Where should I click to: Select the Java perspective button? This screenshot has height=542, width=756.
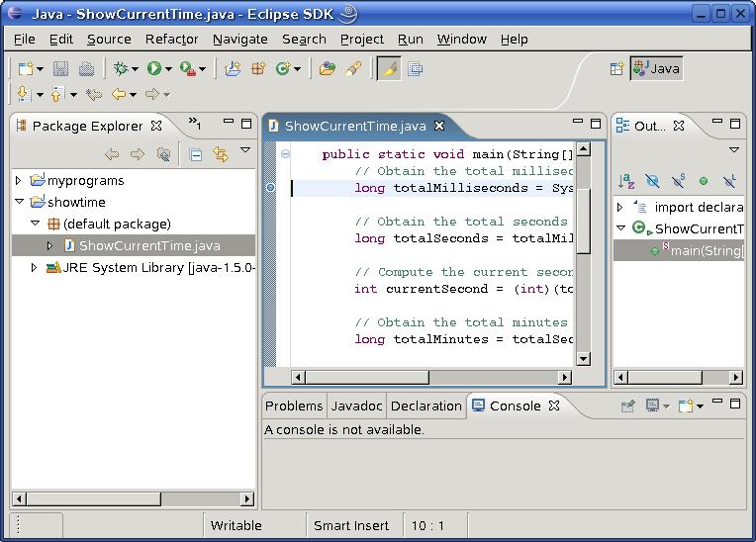tap(656, 69)
